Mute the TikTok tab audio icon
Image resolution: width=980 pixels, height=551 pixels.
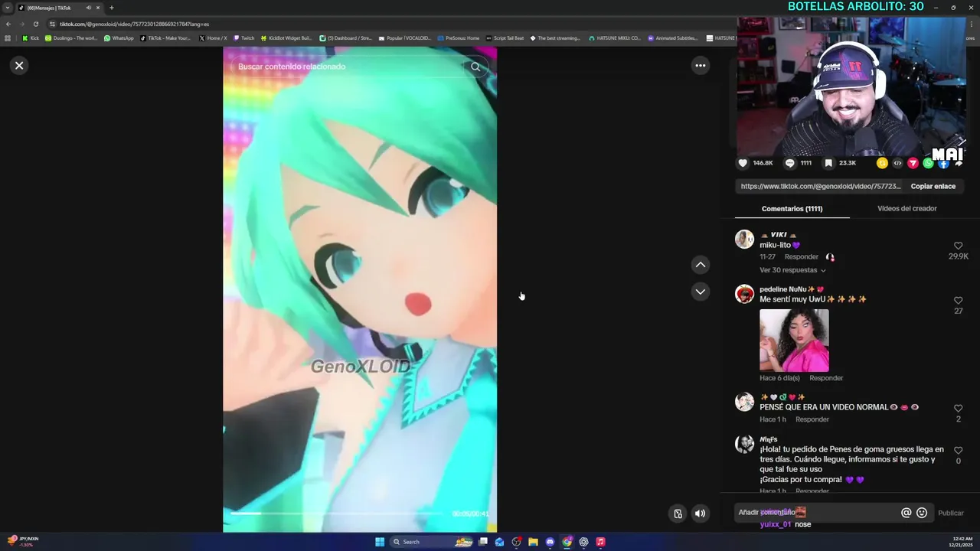(x=89, y=8)
